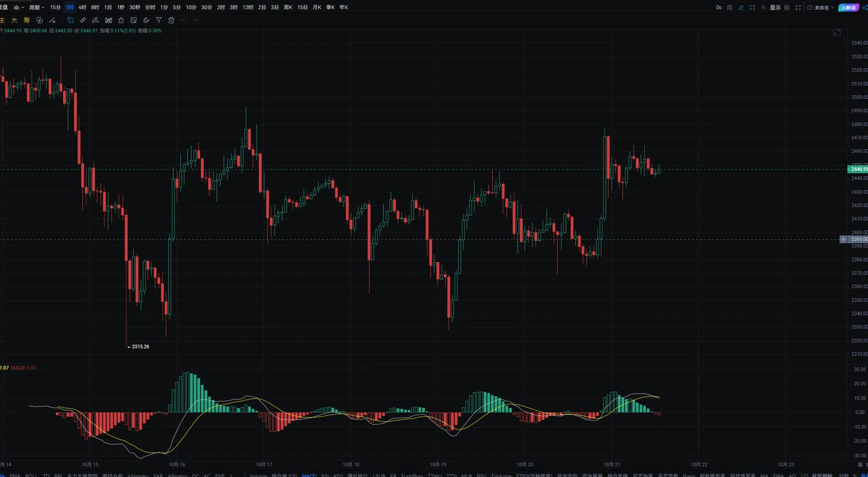Click the AI解读 button
This screenshot has height=477, width=868.
[x=849, y=7]
